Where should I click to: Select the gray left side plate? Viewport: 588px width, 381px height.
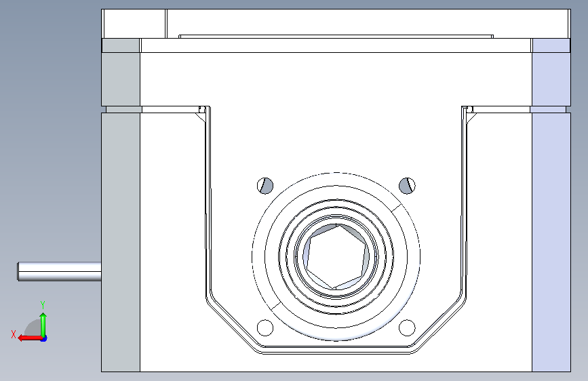pyautogui.click(x=121, y=242)
